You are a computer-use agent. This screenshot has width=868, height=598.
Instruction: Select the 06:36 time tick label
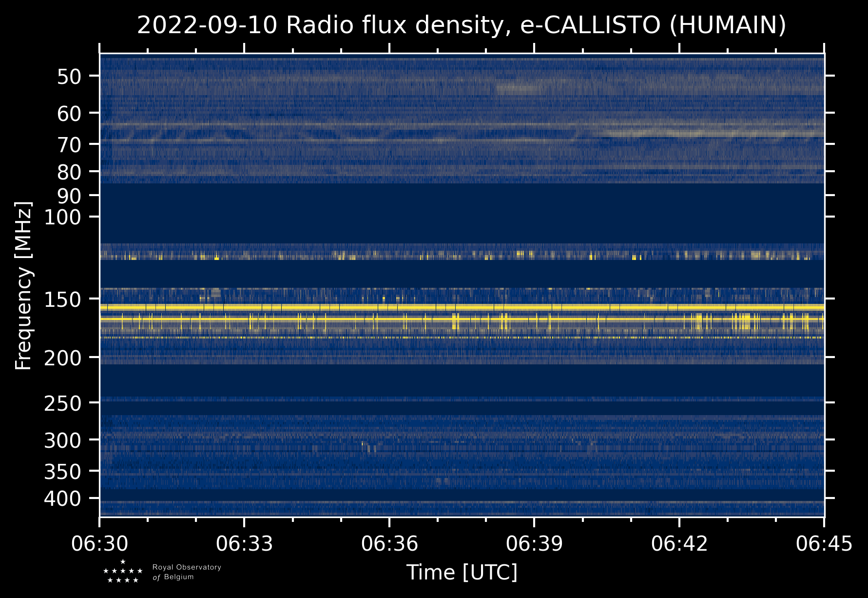pyautogui.click(x=389, y=543)
